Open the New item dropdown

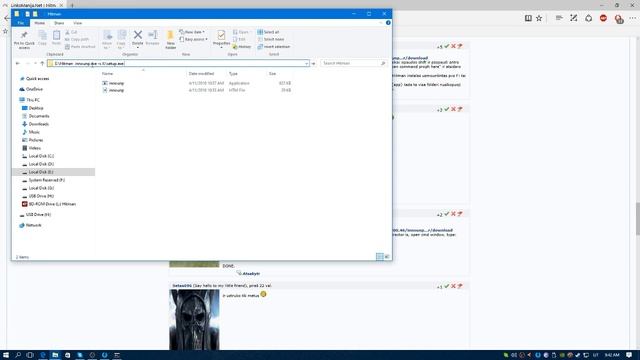(192, 32)
